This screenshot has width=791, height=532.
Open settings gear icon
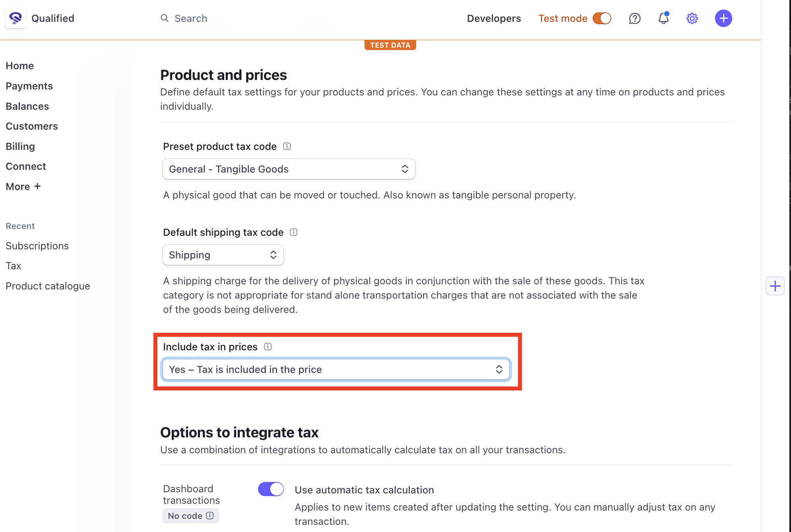[x=692, y=18]
